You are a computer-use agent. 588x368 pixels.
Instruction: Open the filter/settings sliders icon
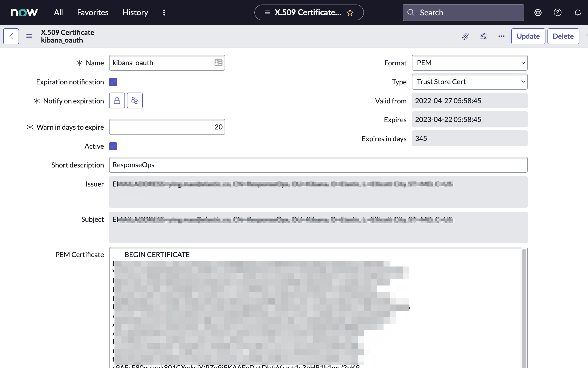click(x=483, y=36)
